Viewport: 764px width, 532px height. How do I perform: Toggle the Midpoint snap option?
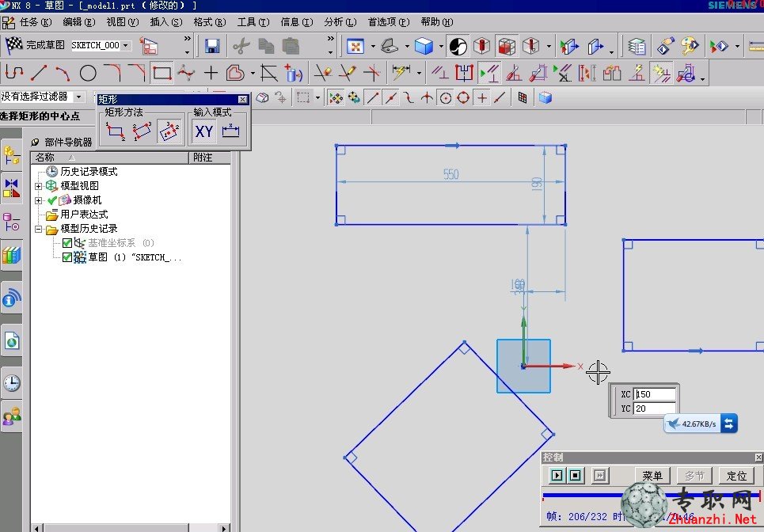(x=391, y=98)
